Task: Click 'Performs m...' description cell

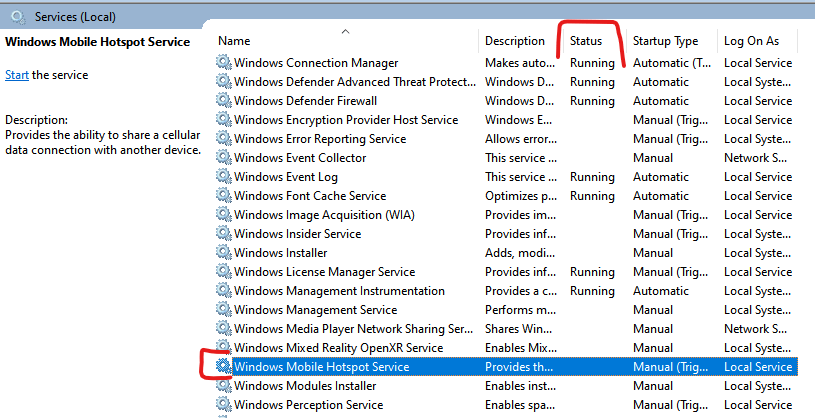Action: 520,310
